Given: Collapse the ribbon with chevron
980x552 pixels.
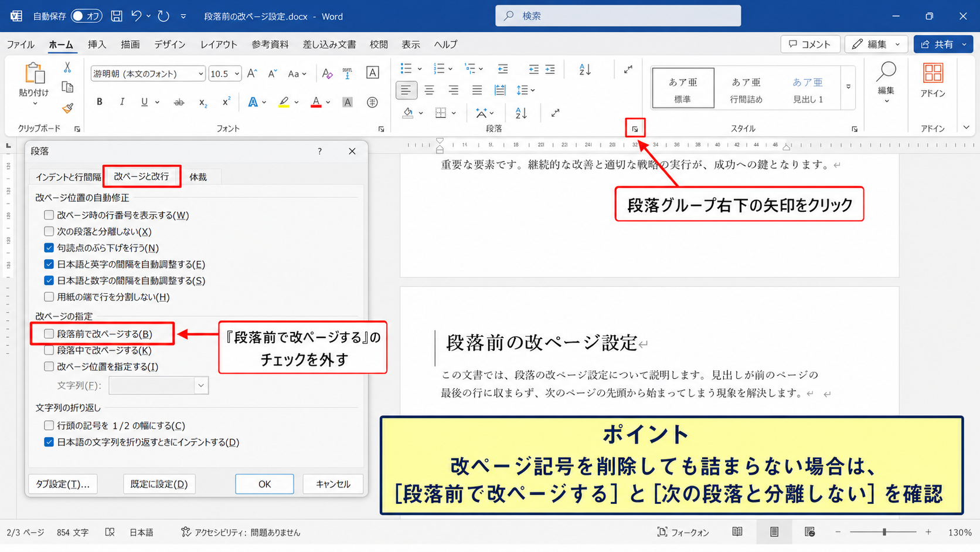Looking at the screenshot, I should (967, 127).
